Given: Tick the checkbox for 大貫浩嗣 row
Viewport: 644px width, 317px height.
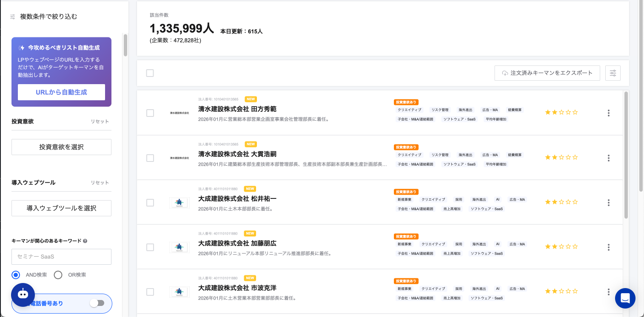Looking at the screenshot, I should click(150, 158).
